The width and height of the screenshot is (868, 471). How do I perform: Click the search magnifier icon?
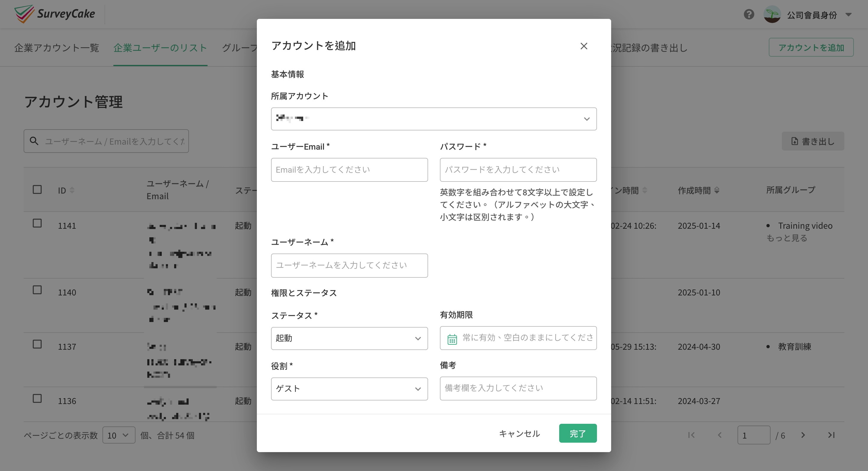34,141
